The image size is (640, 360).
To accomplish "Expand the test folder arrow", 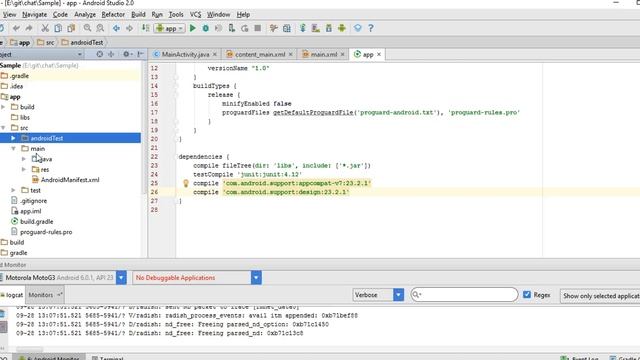I will [x=13, y=190].
